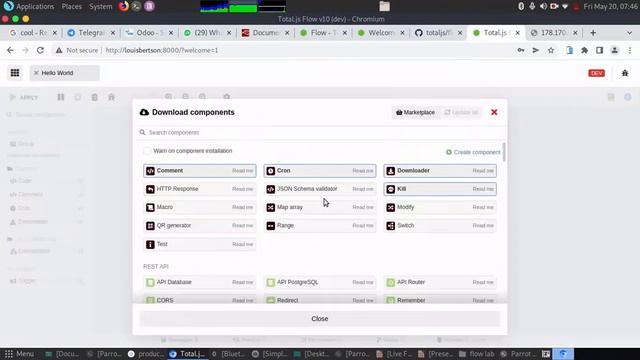Open the volume icon in system tray

pos(543,7)
